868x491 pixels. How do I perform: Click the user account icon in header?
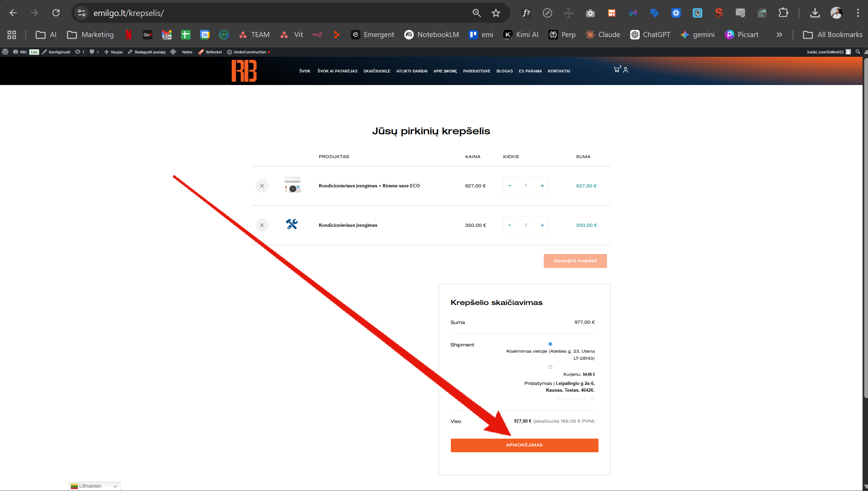[625, 70]
